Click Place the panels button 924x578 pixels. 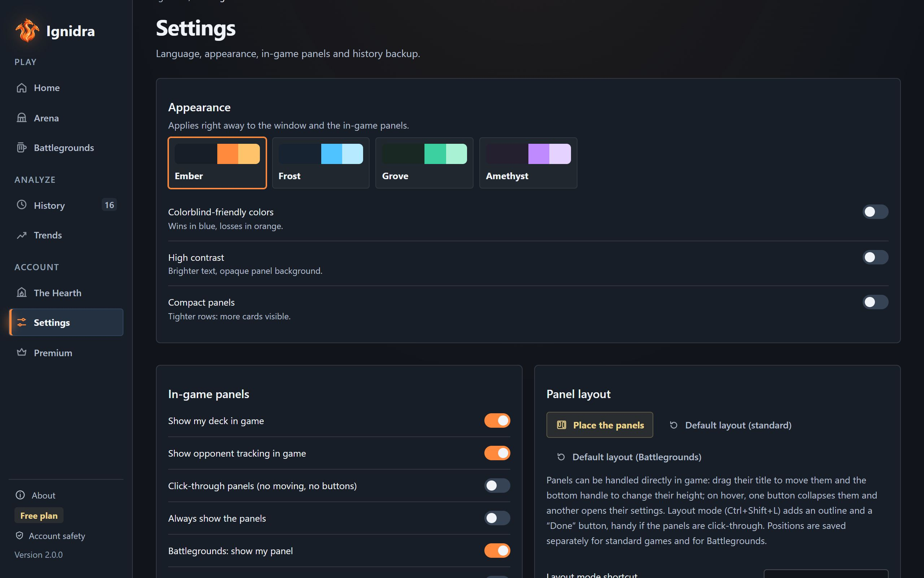point(600,425)
